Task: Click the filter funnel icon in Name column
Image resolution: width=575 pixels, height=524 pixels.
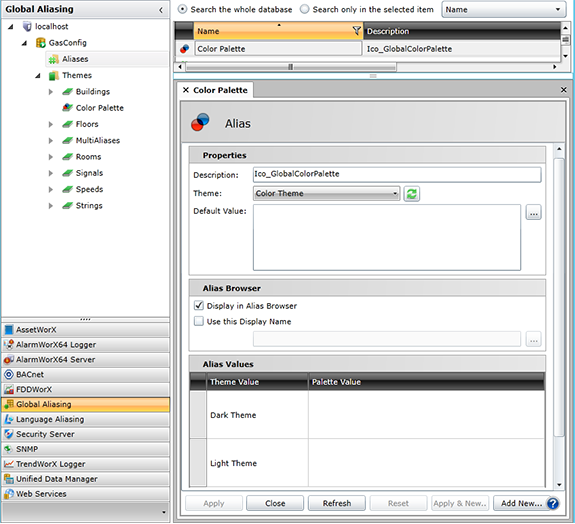Action: click(356, 31)
